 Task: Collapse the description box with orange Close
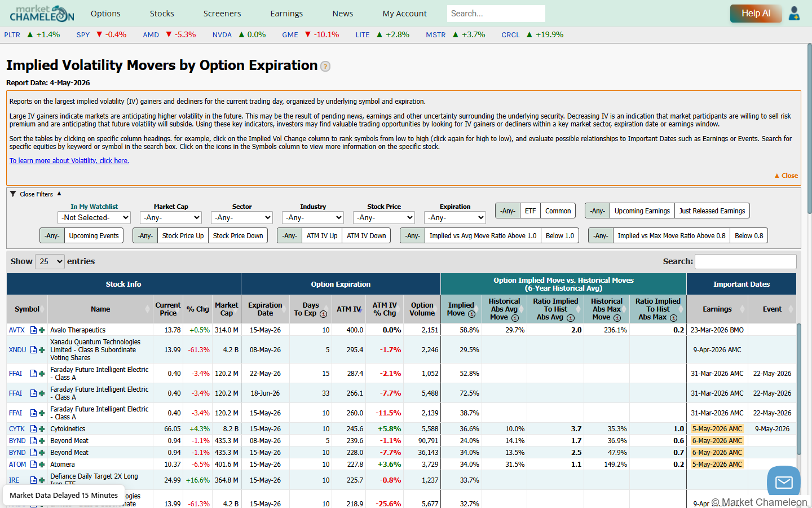(x=786, y=176)
